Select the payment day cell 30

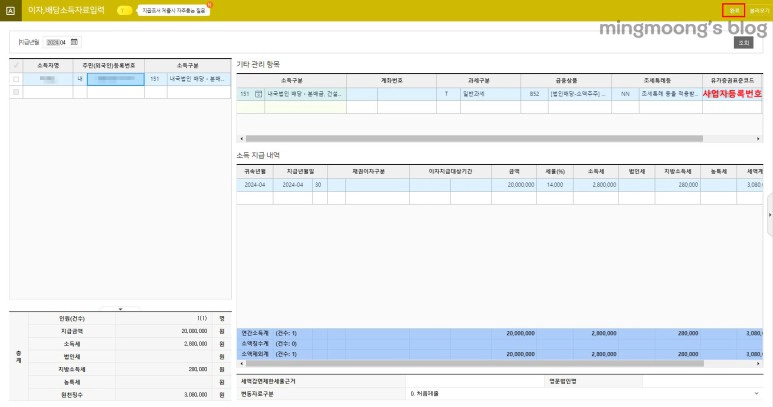[319, 185]
